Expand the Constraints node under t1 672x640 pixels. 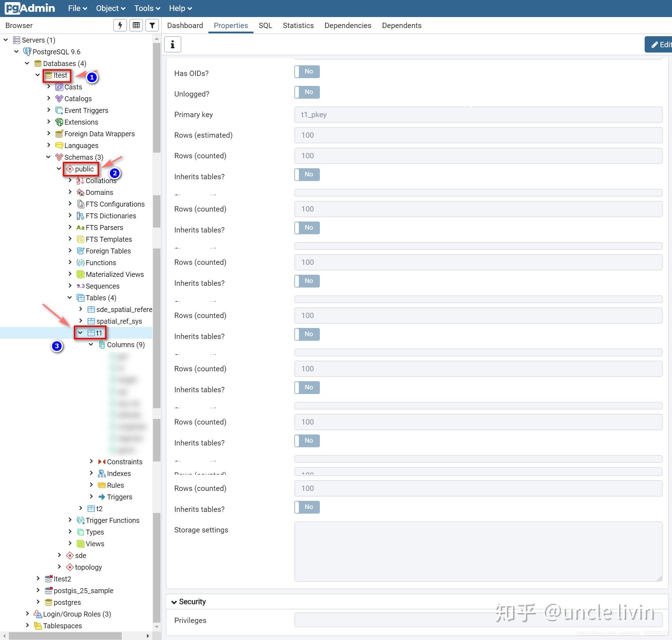point(91,461)
